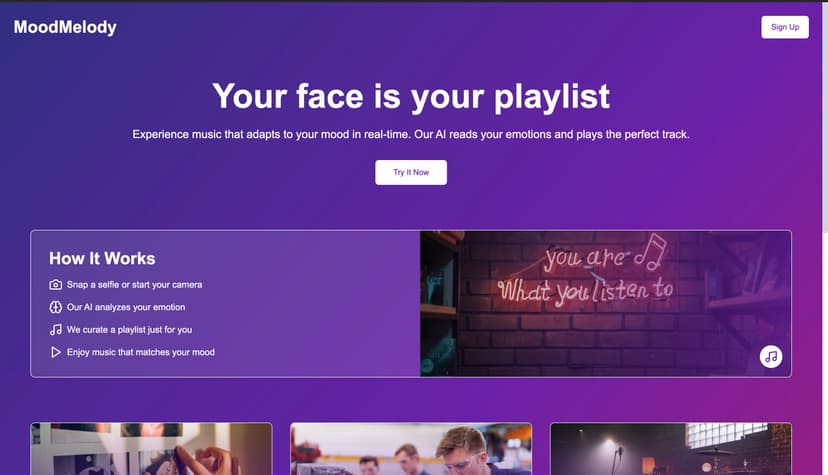Screen dimensions: 828x475
Task: Click text 'Enjoy music that matches your mood'
Action: point(140,352)
